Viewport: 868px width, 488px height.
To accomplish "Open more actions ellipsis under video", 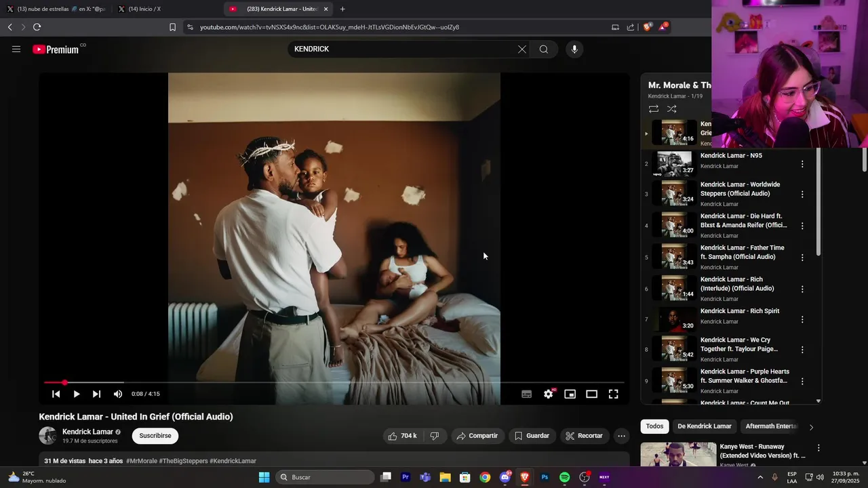I will [x=621, y=436].
